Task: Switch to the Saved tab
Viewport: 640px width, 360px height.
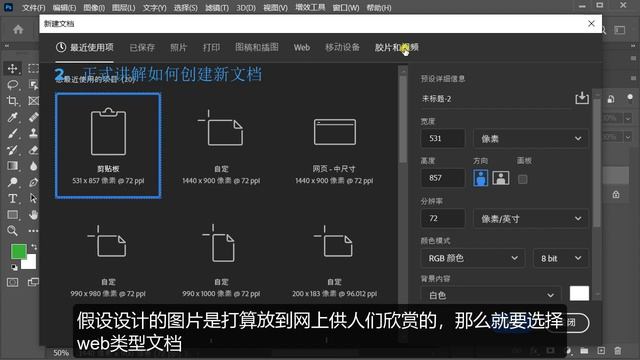Action: [x=142, y=47]
